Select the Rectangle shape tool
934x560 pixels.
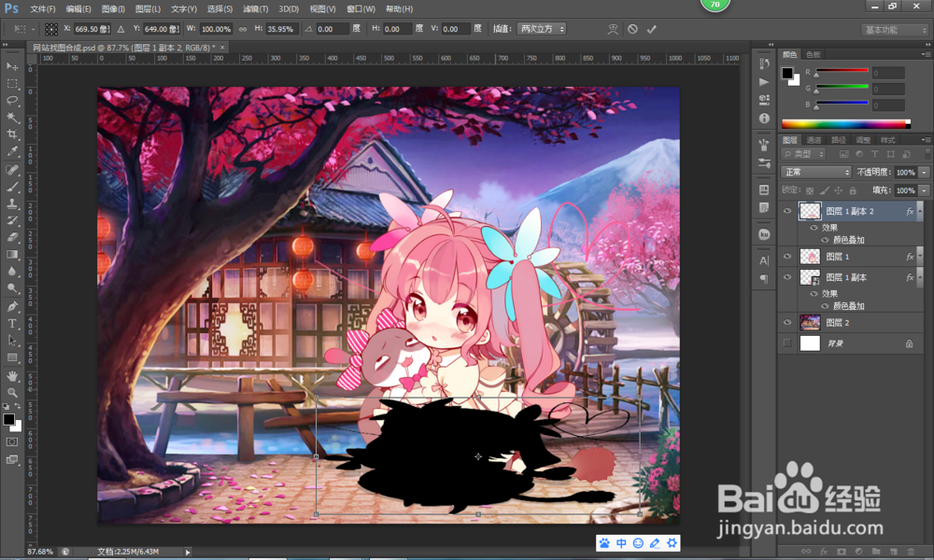point(12,357)
